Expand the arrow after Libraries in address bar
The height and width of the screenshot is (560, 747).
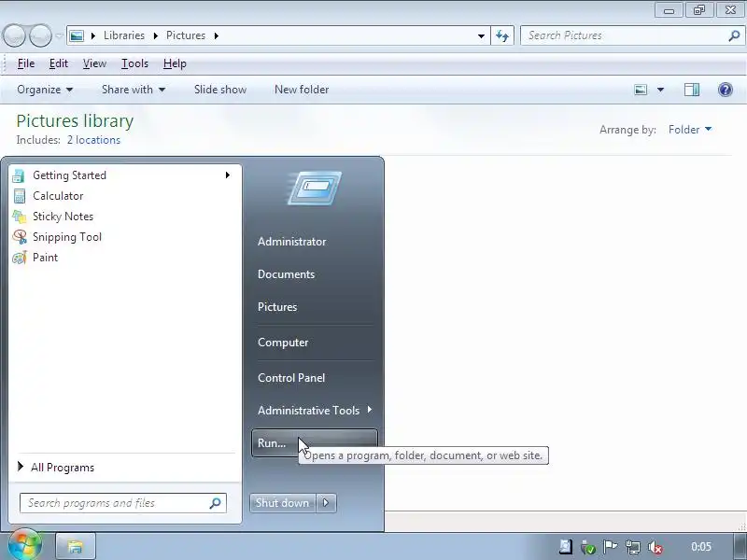click(x=155, y=35)
